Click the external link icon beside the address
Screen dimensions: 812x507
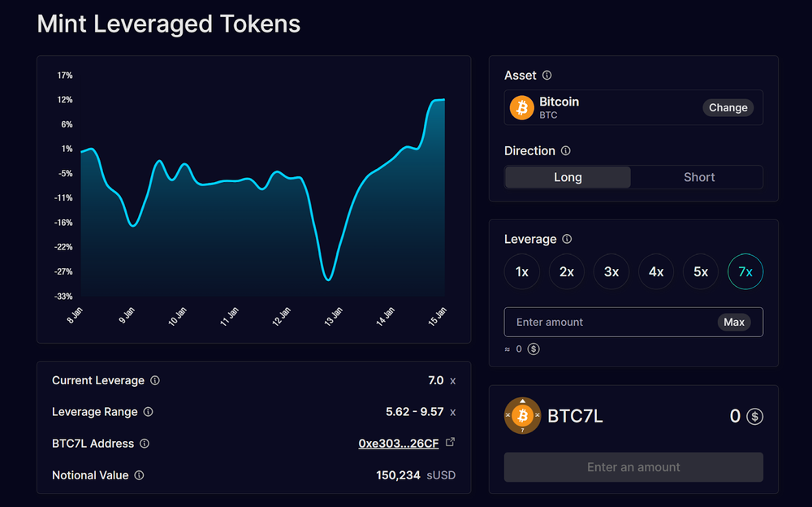[x=450, y=443]
